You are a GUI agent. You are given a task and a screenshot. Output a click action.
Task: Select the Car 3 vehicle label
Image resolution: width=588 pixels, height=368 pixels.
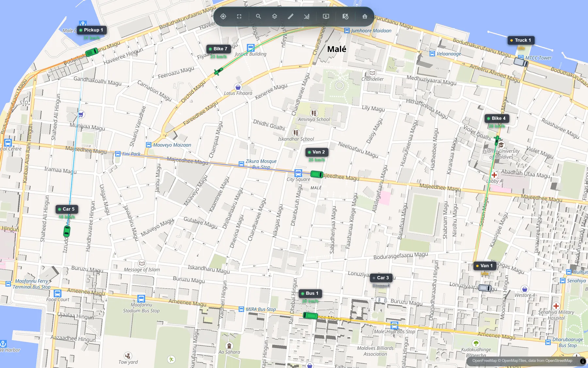click(381, 278)
